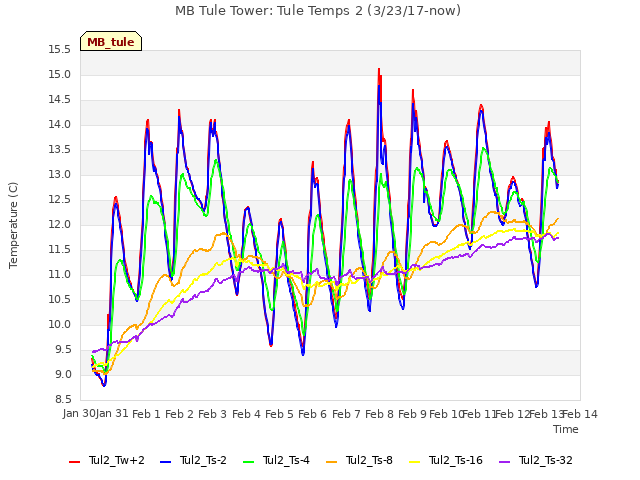Select the Tul2_Ts-8 legend label
The height and width of the screenshot is (480, 640).
tap(369, 460)
